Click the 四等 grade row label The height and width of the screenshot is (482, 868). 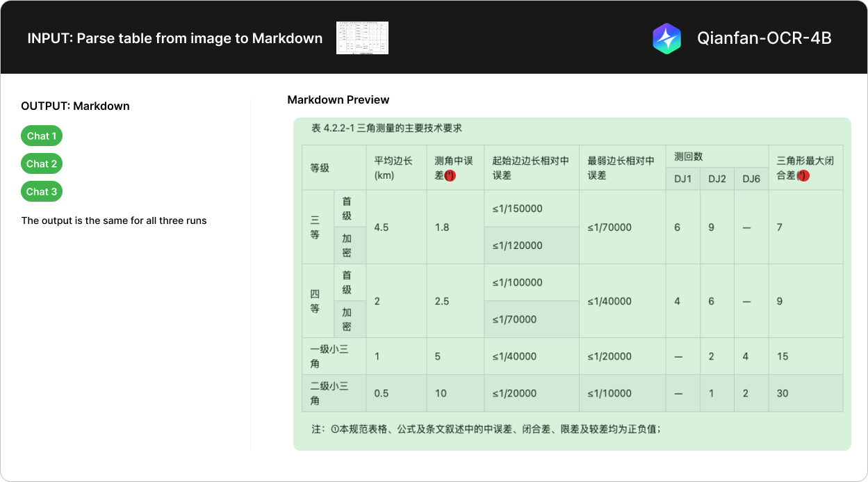[x=316, y=301]
